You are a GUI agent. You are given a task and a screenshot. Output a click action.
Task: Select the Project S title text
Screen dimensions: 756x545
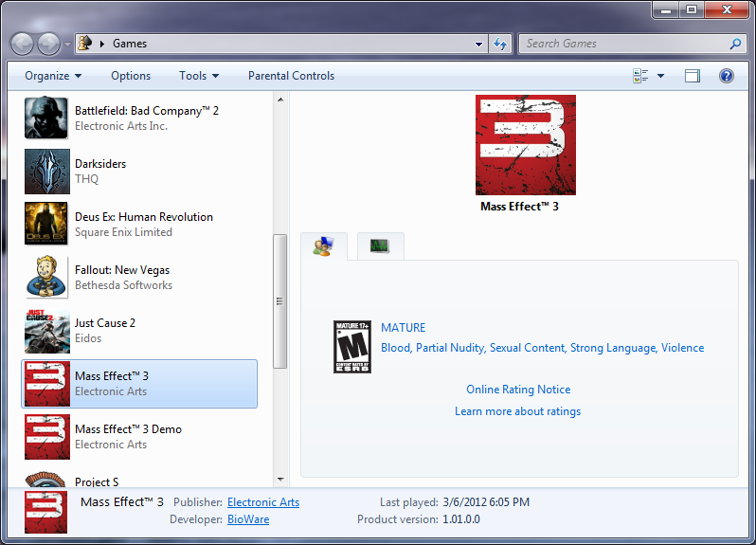click(x=97, y=481)
